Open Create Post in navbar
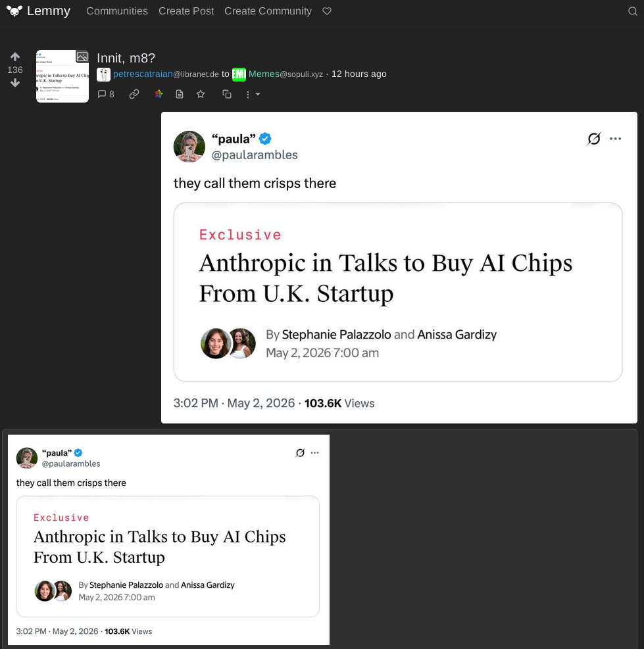Viewport: 644px width, 649px height. coord(186,11)
